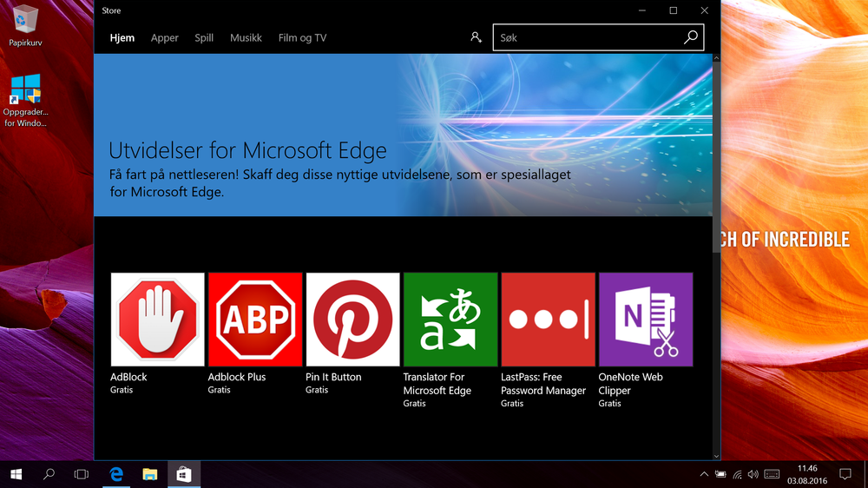868x488 pixels.
Task: Select the Pinterest Pin It Button tile
Action: [x=352, y=319]
